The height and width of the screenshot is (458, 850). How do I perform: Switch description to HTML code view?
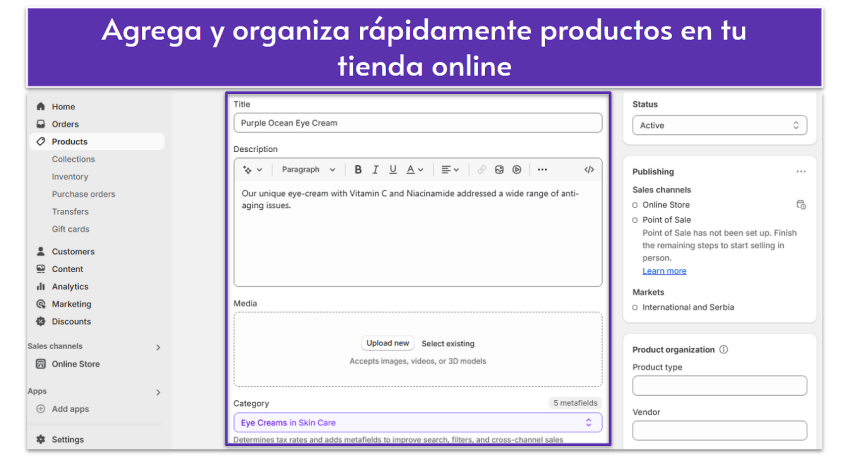[588, 170]
